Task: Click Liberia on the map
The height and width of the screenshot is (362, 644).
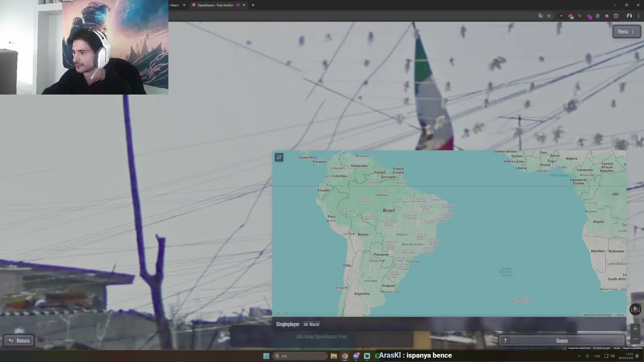Action: pos(521,168)
